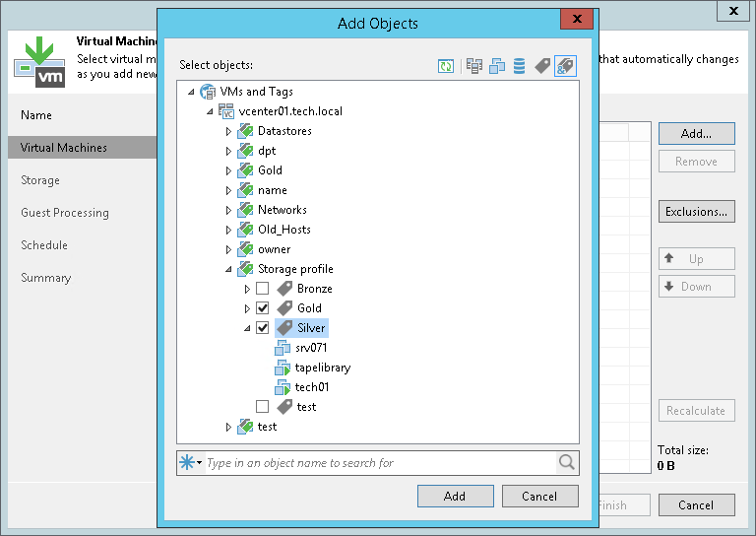The image size is (756, 536).
Task: Select the VMs and Tags combination view icon
Action: pos(565,66)
